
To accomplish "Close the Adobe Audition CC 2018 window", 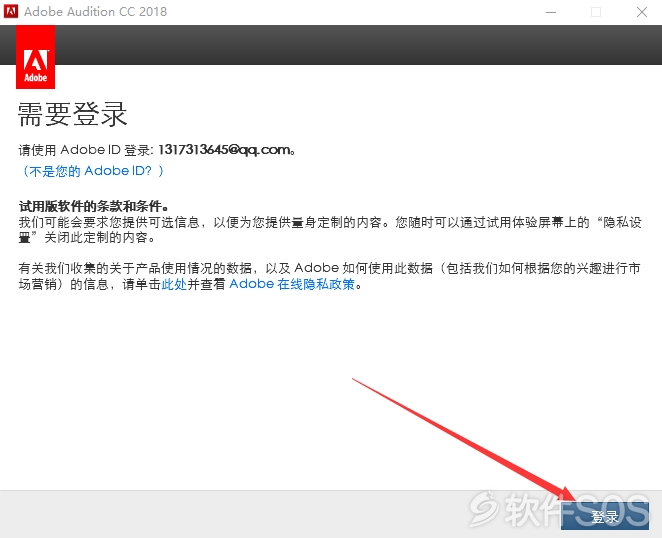I will click(x=642, y=12).
